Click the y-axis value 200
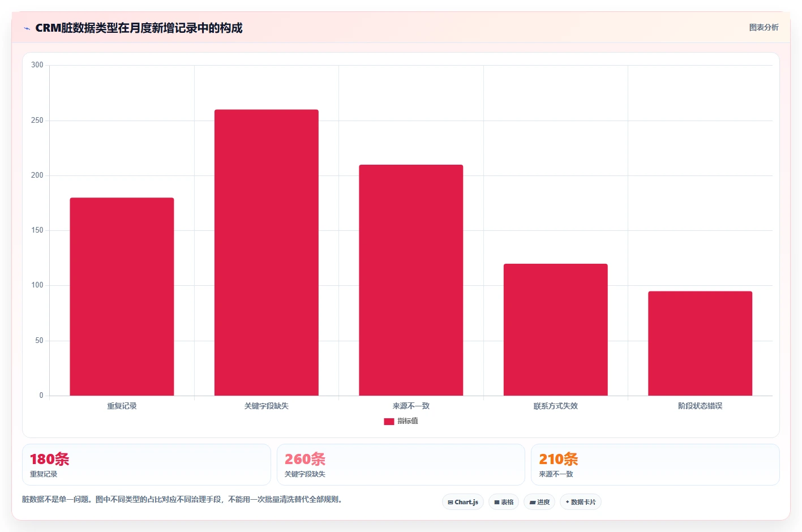The image size is (802, 532). 37,175
